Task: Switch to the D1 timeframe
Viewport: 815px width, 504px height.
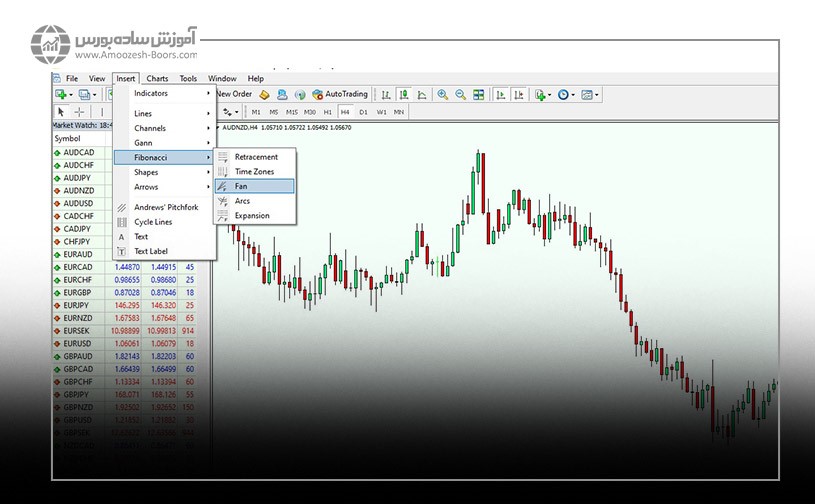Action: click(x=363, y=112)
